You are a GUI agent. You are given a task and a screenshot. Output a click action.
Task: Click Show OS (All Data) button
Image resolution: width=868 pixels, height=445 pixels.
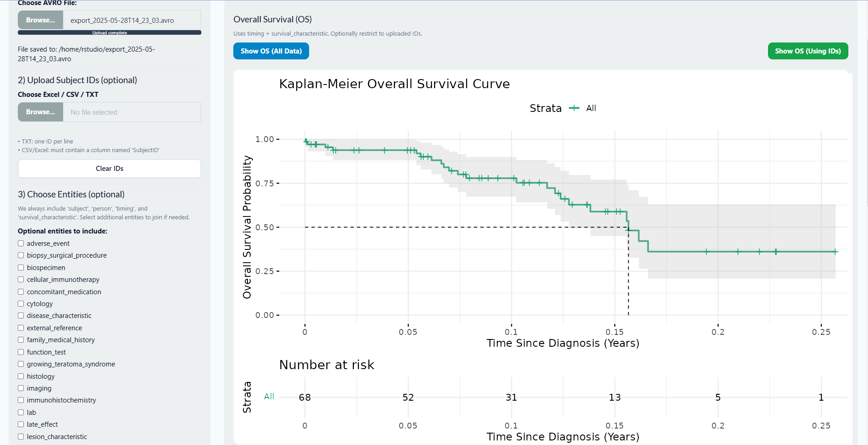pos(271,51)
